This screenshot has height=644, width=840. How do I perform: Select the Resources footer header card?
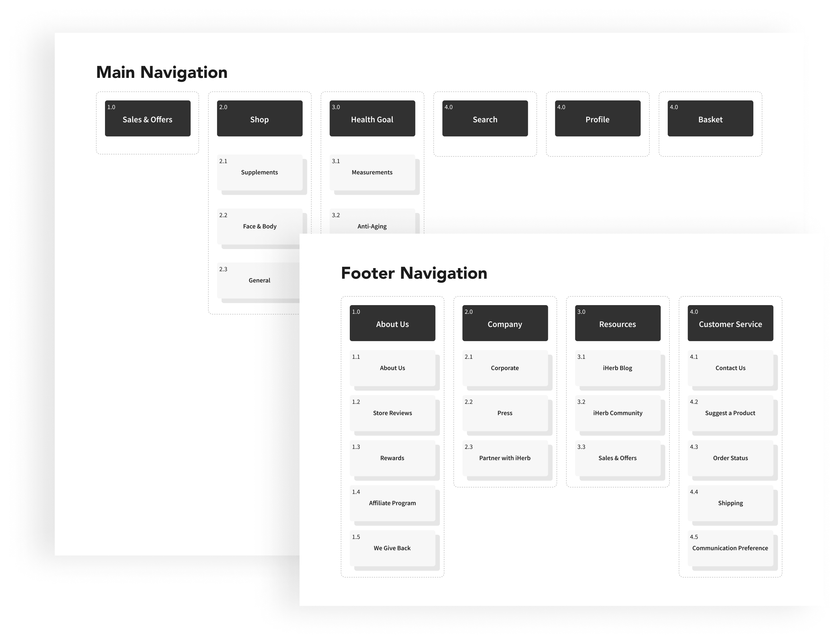click(617, 323)
